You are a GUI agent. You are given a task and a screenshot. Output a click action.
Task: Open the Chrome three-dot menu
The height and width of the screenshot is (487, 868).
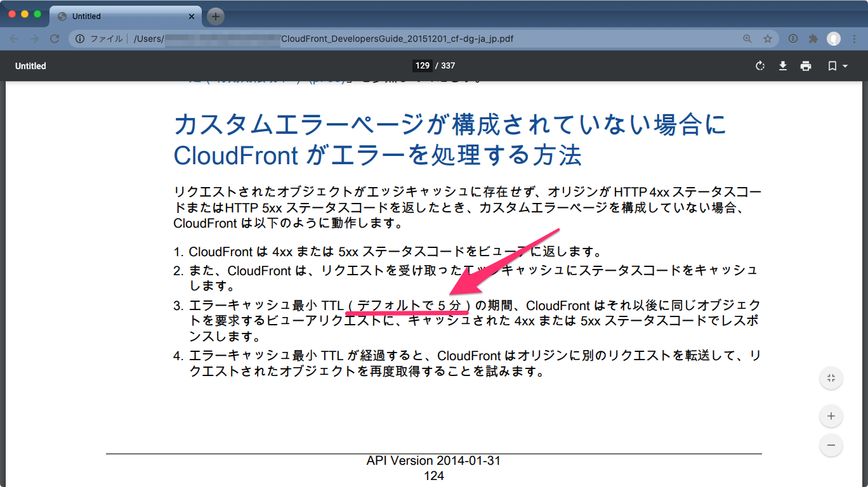tap(853, 39)
